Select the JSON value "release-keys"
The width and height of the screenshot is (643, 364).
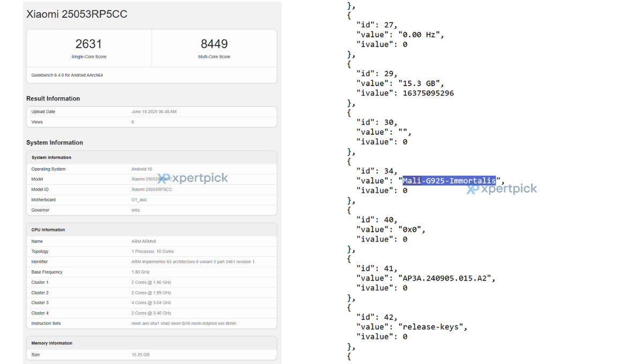click(431, 327)
